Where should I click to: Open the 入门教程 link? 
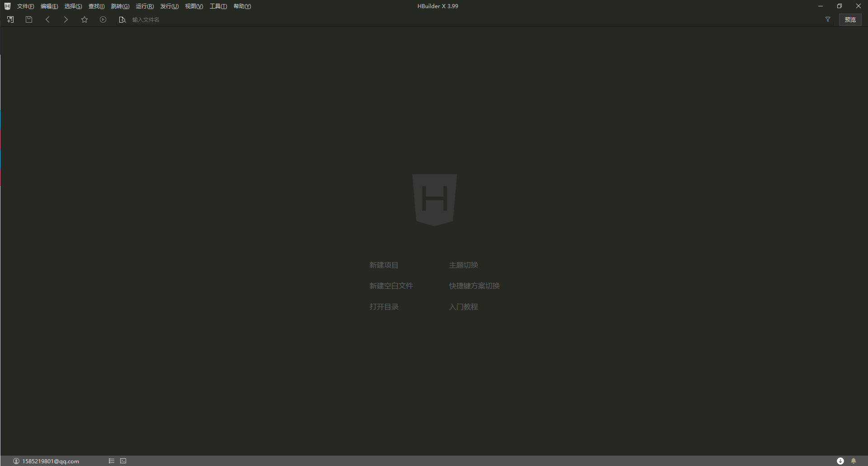463,306
